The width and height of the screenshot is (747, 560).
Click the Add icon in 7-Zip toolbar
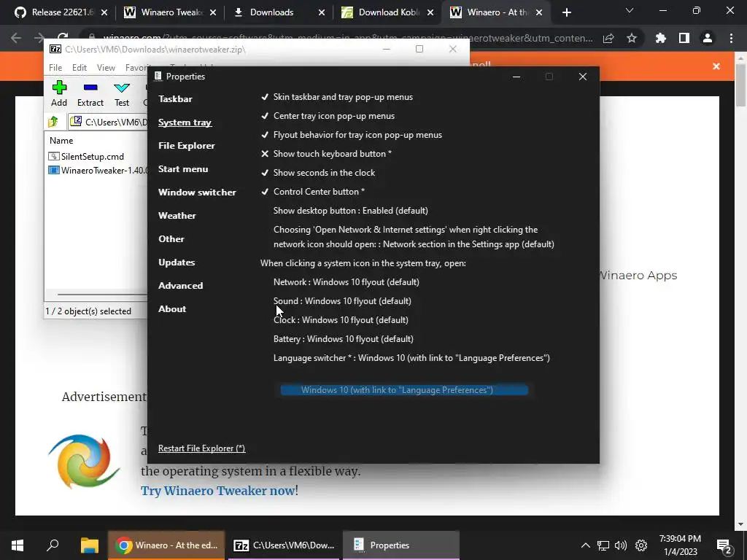(x=59, y=87)
